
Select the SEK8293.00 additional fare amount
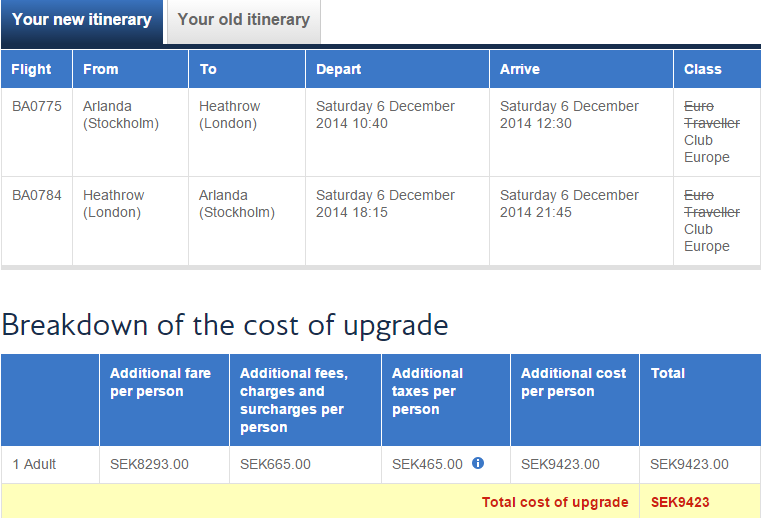click(149, 464)
